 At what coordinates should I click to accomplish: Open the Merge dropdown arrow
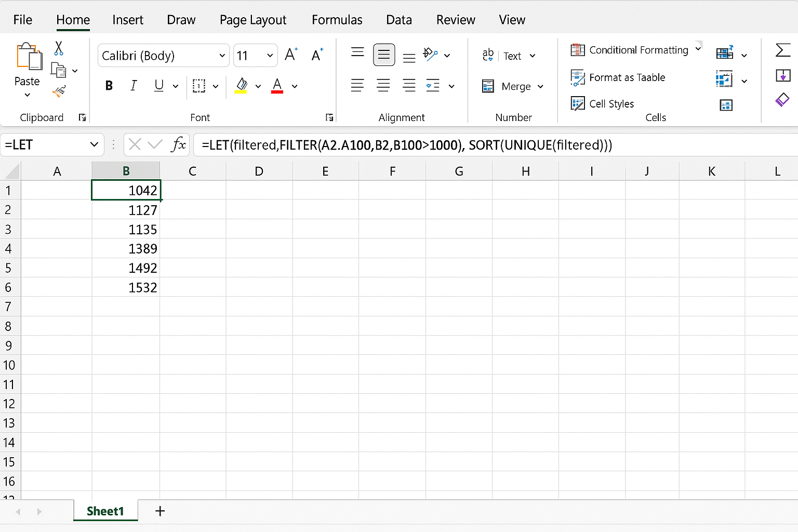tap(540, 87)
